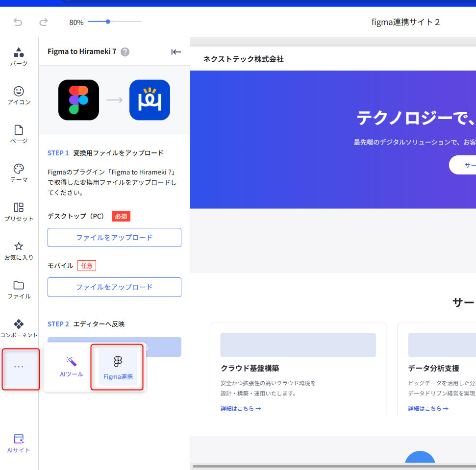Open the パーツ parts panel
The image size is (476, 470).
[19, 56]
